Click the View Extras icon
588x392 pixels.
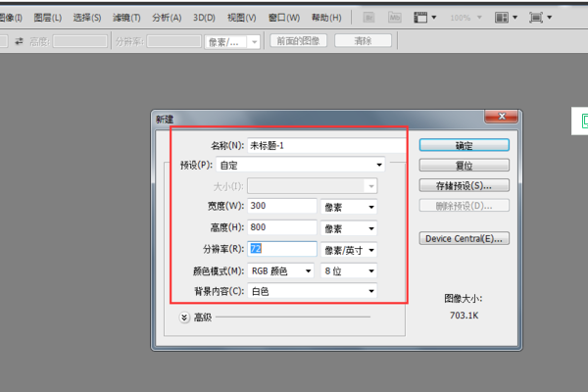tap(420, 18)
